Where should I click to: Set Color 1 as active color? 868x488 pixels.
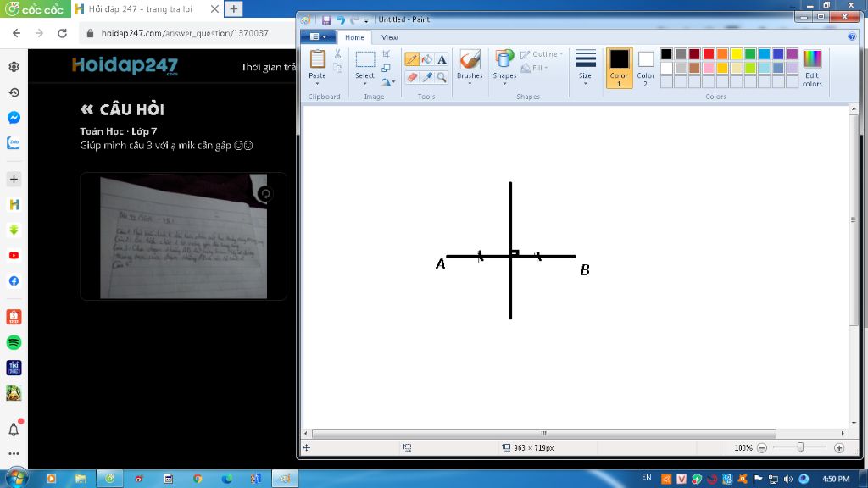[x=620, y=67]
